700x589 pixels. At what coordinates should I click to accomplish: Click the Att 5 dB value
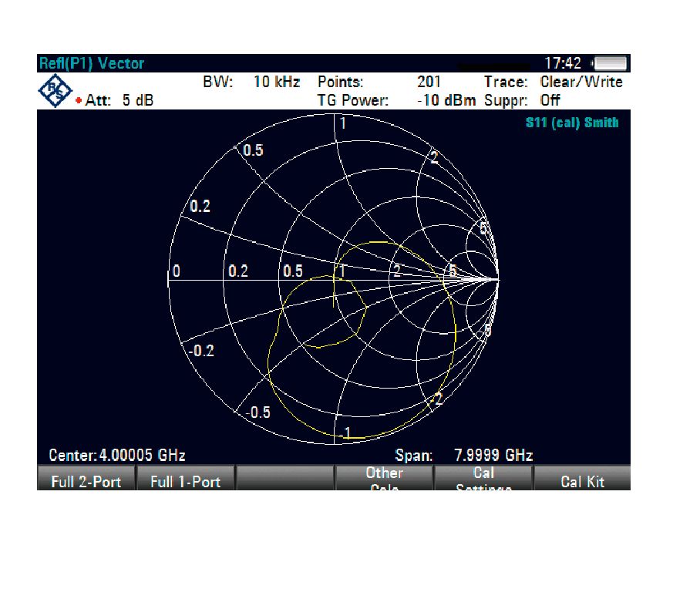pyautogui.click(x=137, y=101)
